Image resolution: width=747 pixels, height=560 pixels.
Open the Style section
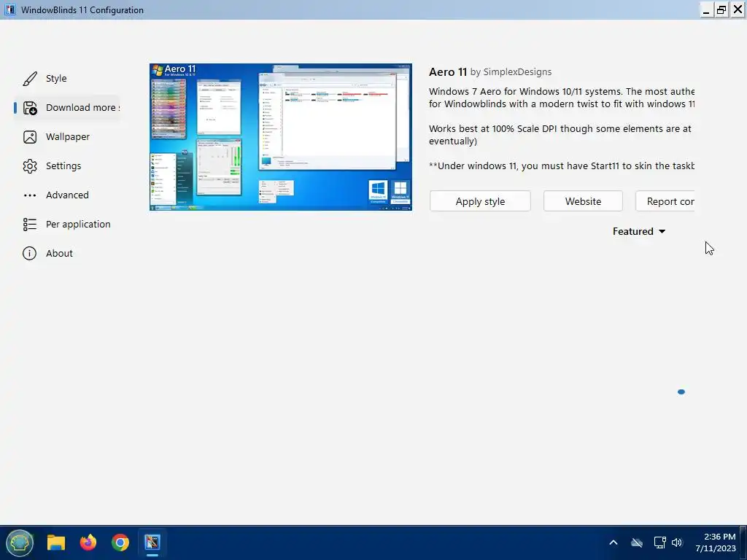coord(56,79)
